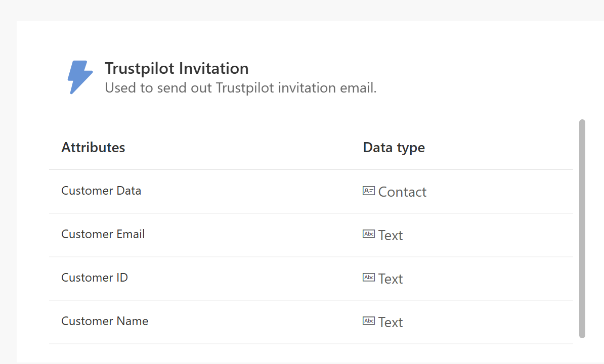Image resolution: width=604 pixels, height=364 pixels.
Task: Click the Text data type in Customer Name row
Action: [391, 323]
